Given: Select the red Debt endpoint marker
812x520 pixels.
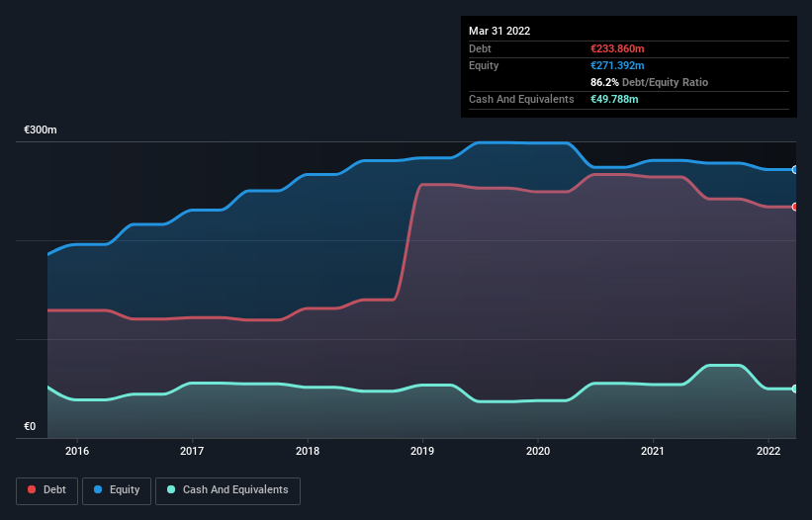Looking at the screenshot, I should coord(795,207).
